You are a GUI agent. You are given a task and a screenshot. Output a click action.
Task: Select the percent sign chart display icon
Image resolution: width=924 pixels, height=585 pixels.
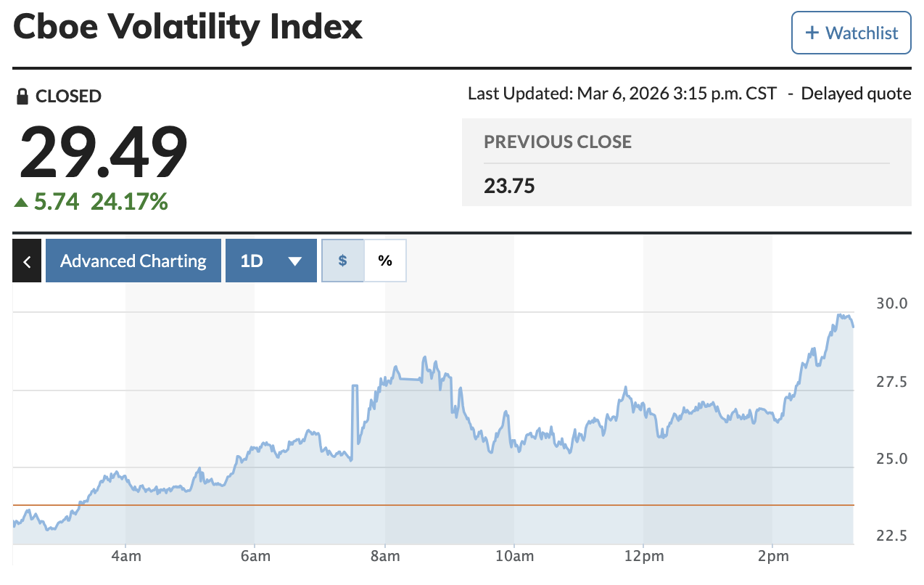click(385, 260)
